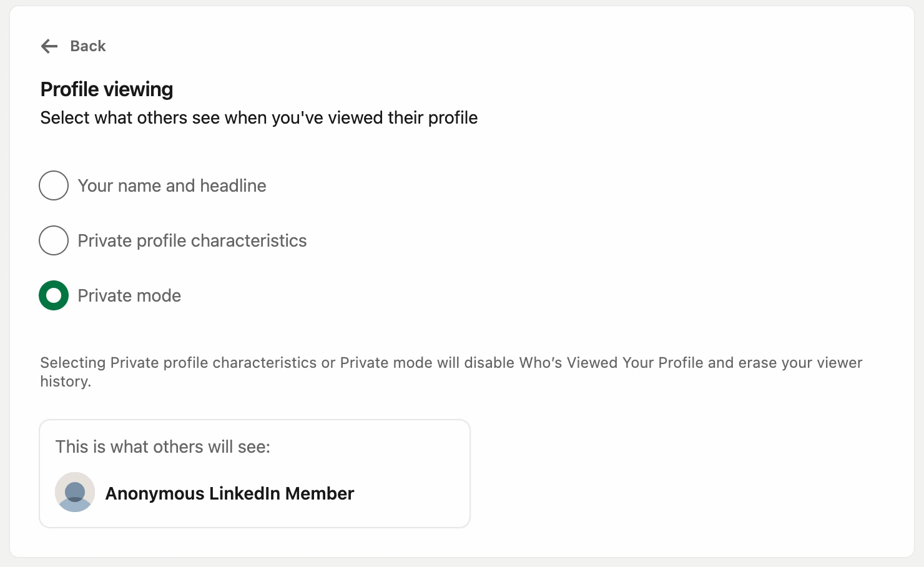
Task: Select the unfilled circle beside Your name and headline
Action: coord(54,185)
